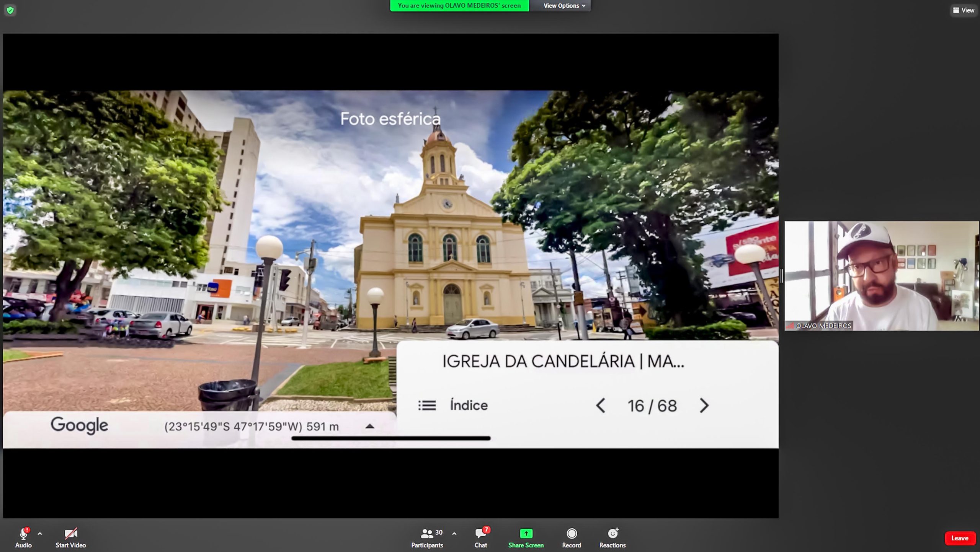Expand the coordinates panel up arrow
Screen dimensions: 980x552
click(369, 426)
